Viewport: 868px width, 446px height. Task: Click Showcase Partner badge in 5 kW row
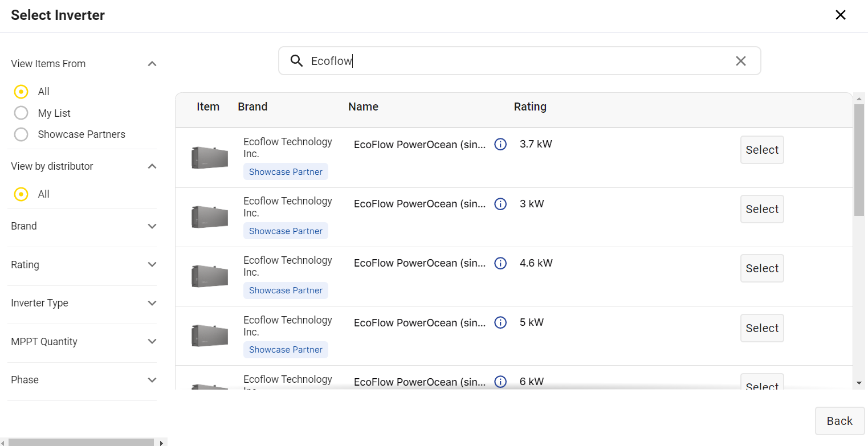[286, 350]
